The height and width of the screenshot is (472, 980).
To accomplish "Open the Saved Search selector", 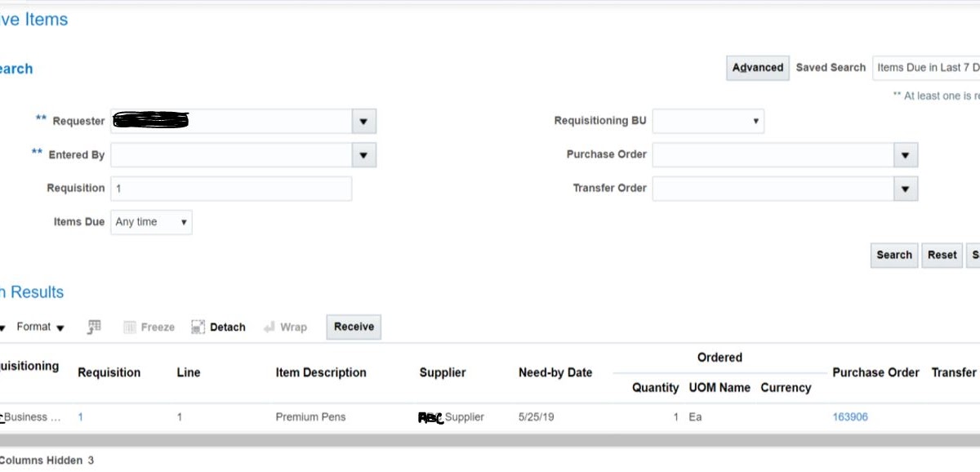I will pyautogui.click(x=927, y=68).
